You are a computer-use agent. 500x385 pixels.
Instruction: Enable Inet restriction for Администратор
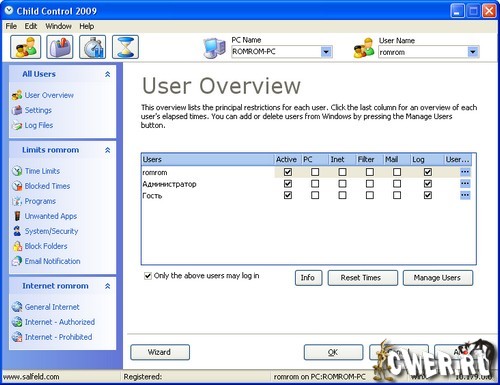pos(342,184)
